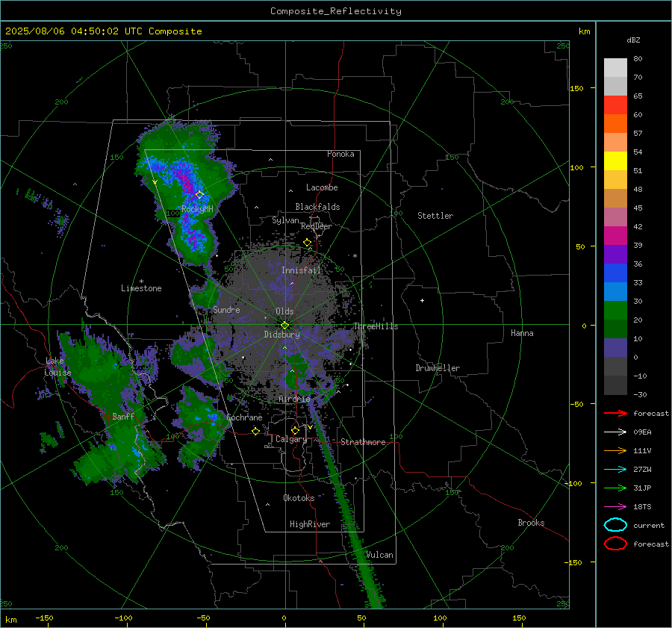Viewport: 672px width, 628px height.
Task: Click the Calgary city label
Action: pyautogui.click(x=291, y=439)
